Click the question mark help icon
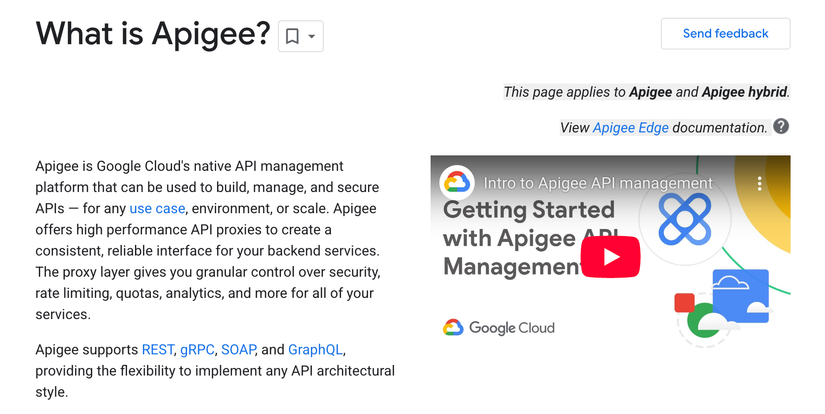Screen dimensions: 825x414 (781, 127)
